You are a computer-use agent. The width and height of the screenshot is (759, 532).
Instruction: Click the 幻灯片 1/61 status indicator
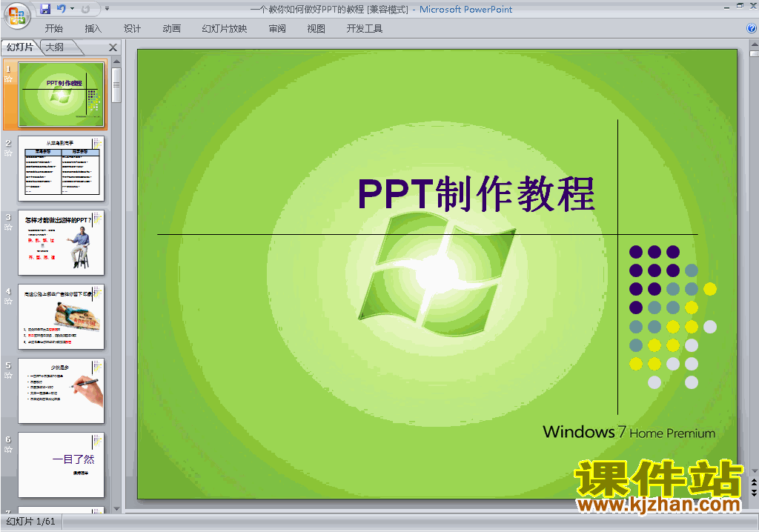coord(30,522)
